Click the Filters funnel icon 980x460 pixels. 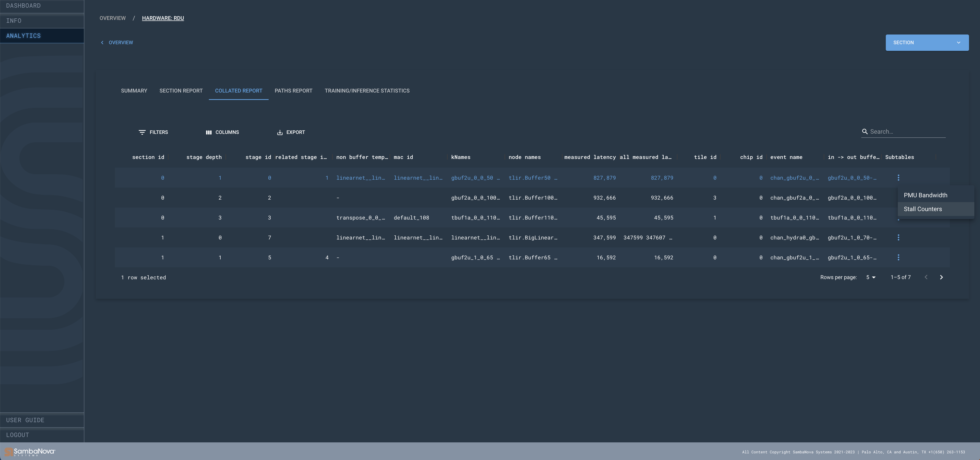coord(142,132)
